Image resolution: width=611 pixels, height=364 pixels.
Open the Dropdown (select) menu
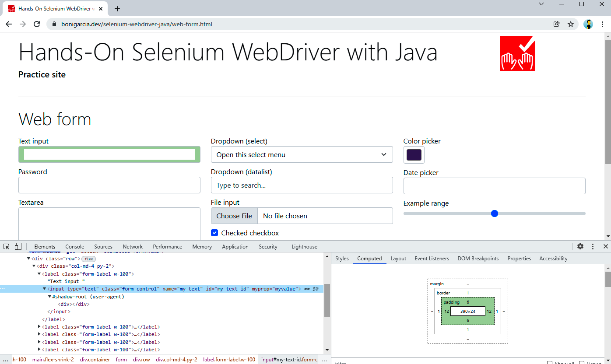coord(302,154)
